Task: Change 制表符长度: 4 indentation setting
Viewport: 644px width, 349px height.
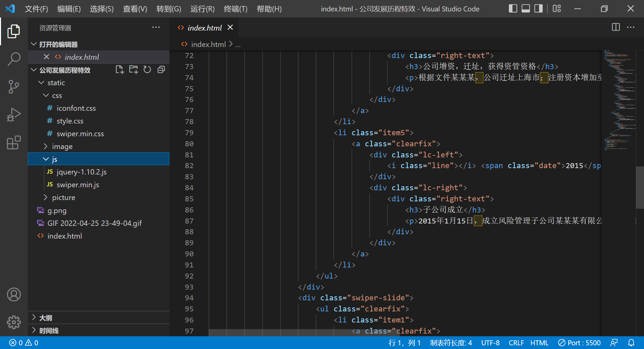Action: pyautogui.click(x=451, y=343)
